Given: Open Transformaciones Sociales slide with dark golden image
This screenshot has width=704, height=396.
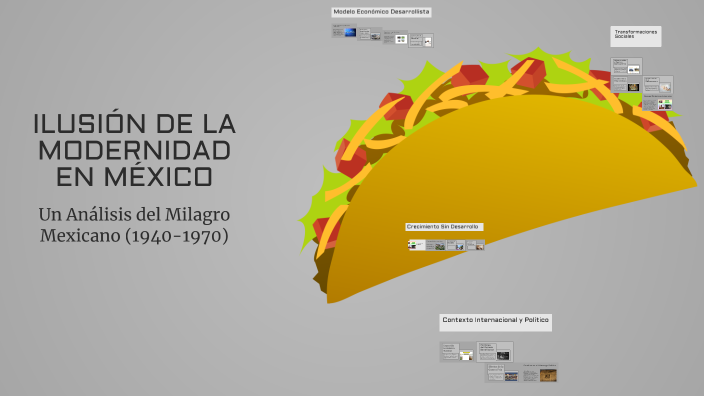Looking at the screenshot, I should click(x=626, y=84).
